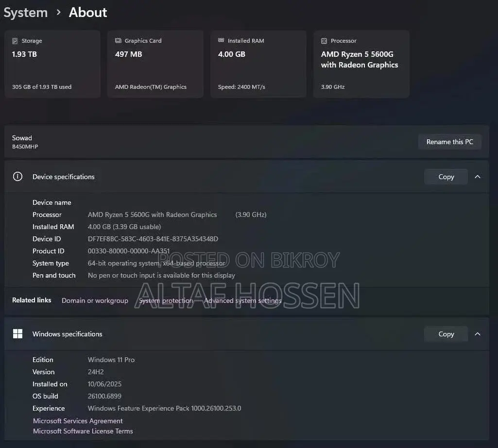The width and height of the screenshot is (498, 448).
Task: Open the Installed RAM 4.00 GB card
Action: pos(258,64)
